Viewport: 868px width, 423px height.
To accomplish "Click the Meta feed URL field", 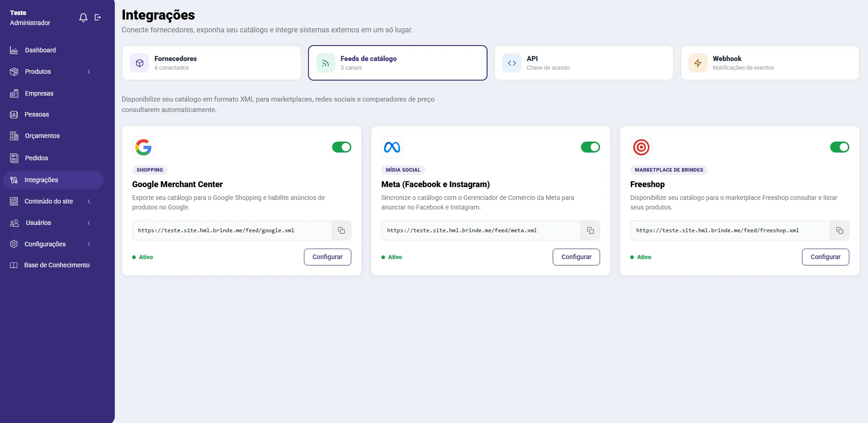I will click(481, 230).
